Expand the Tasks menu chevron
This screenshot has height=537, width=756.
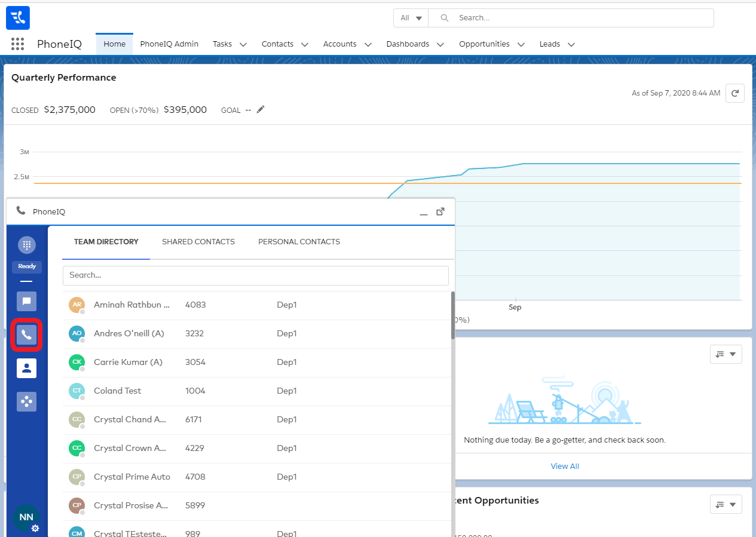(x=243, y=44)
